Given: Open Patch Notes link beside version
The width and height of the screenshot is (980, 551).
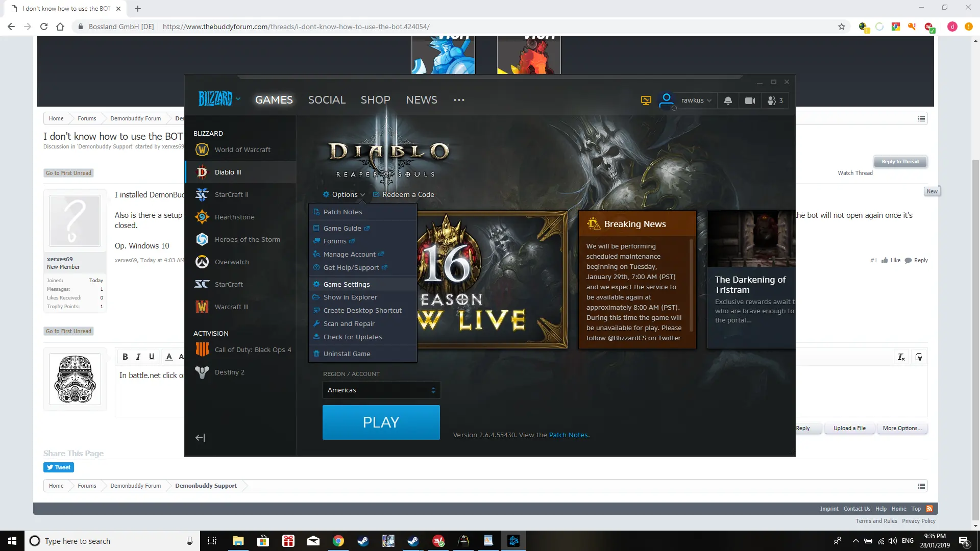Looking at the screenshot, I should click(x=569, y=435).
